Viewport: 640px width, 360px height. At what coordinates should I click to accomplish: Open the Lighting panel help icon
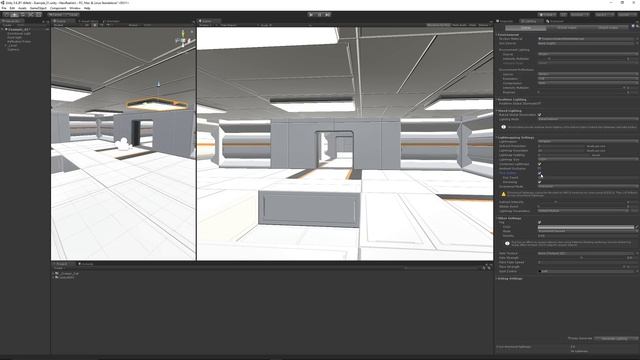tap(633, 26)
